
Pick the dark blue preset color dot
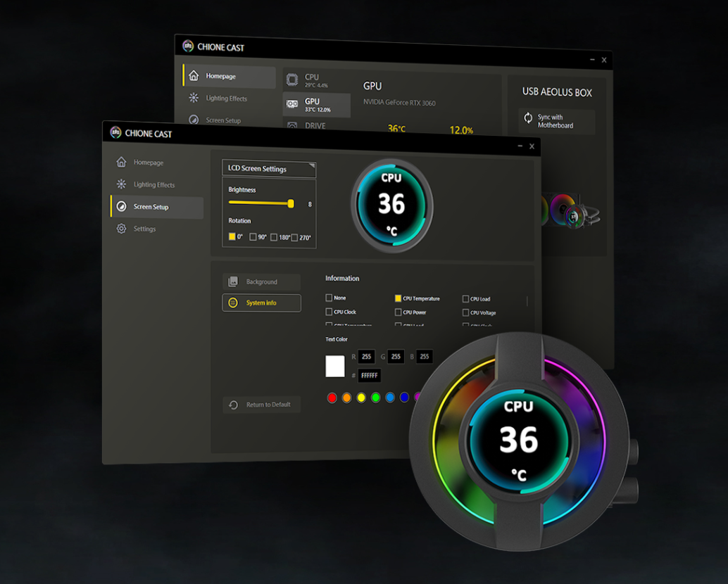404,397
